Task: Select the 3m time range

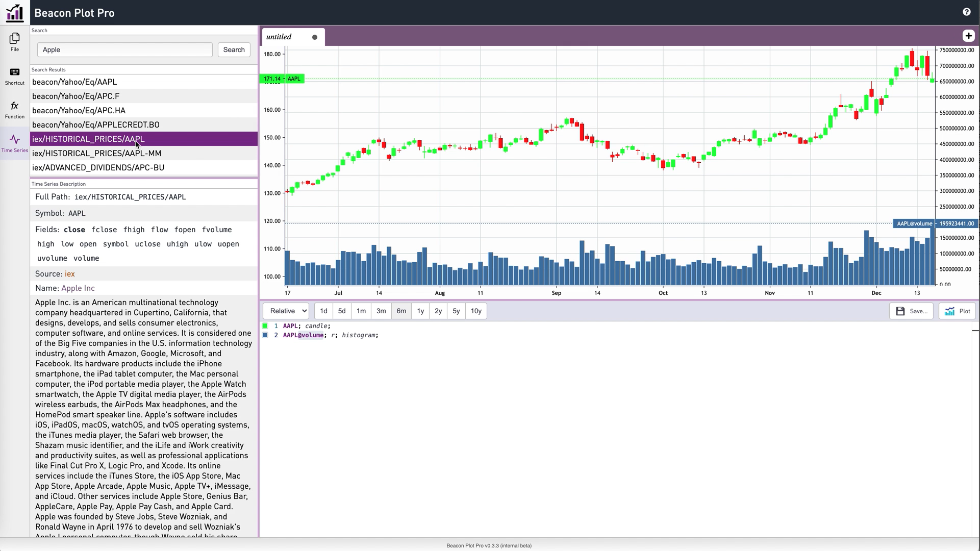Action: (x=381, y=311)
